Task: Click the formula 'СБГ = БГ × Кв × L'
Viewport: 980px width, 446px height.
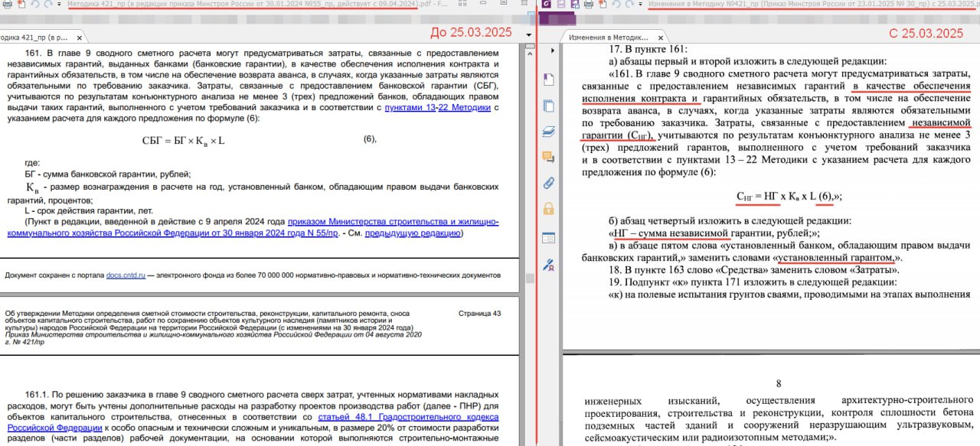Action: 184,140
